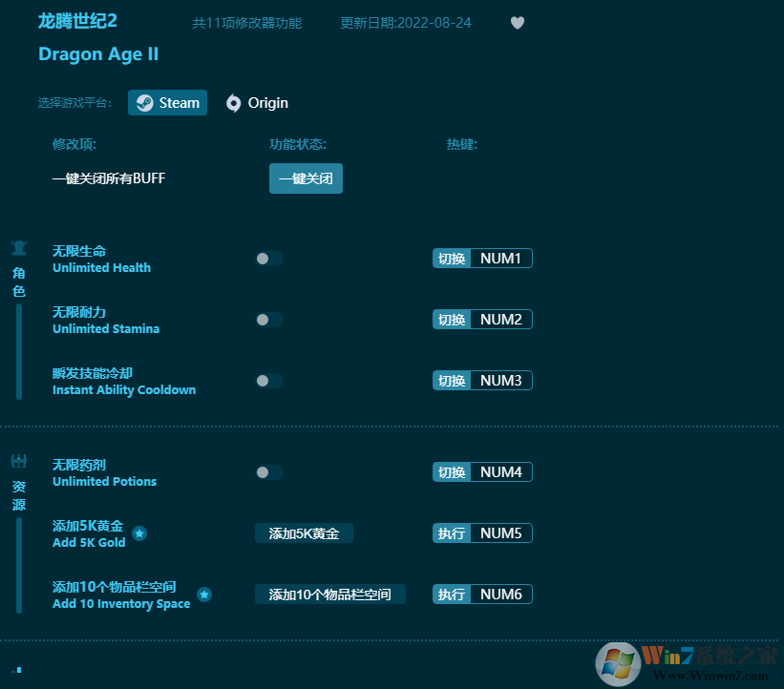Click the character category helmet icon
Image resolution: width=784 pixels, height=689 pixels.
(19, 248)
